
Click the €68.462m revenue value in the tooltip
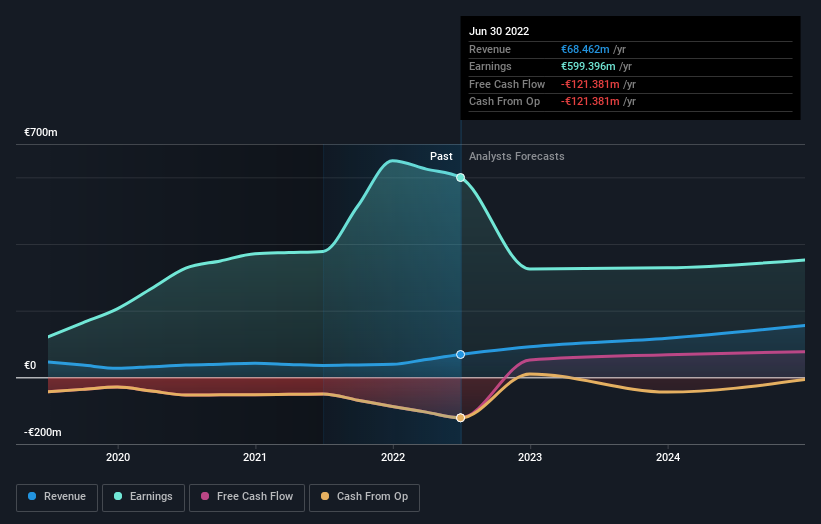pos(585,49)
